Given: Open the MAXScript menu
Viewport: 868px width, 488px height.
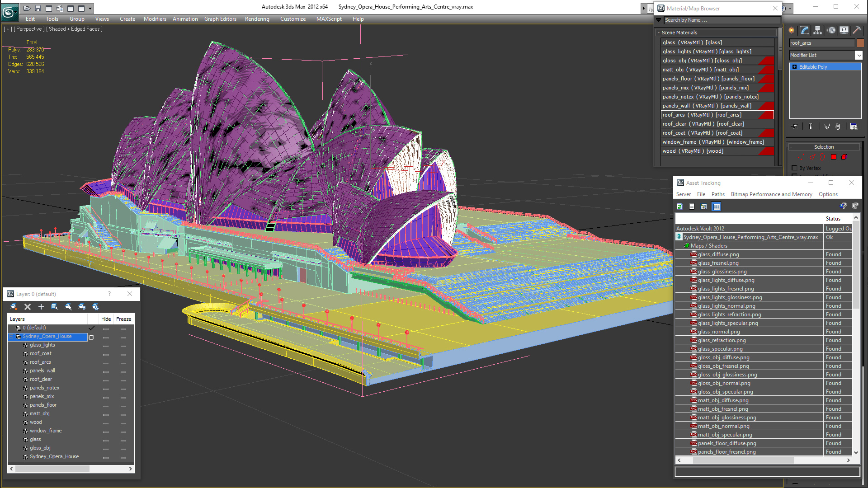Looking at the screenshot, I should coord(329,19).
